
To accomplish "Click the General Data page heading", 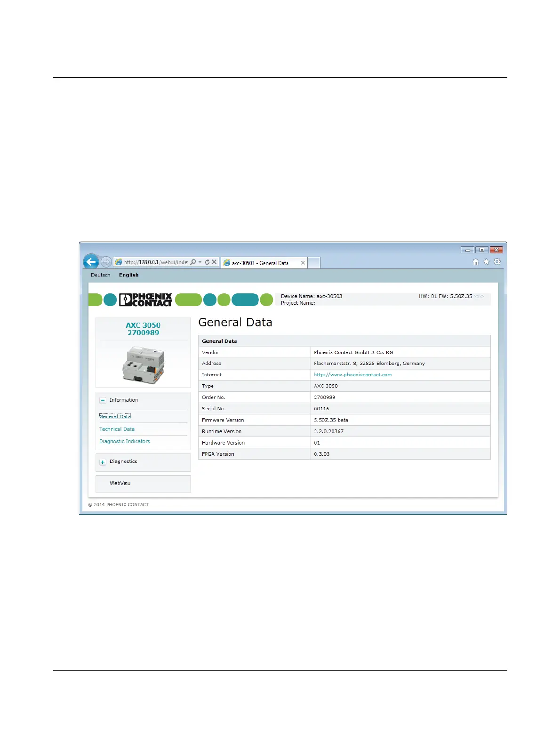I will coord(235,322).
